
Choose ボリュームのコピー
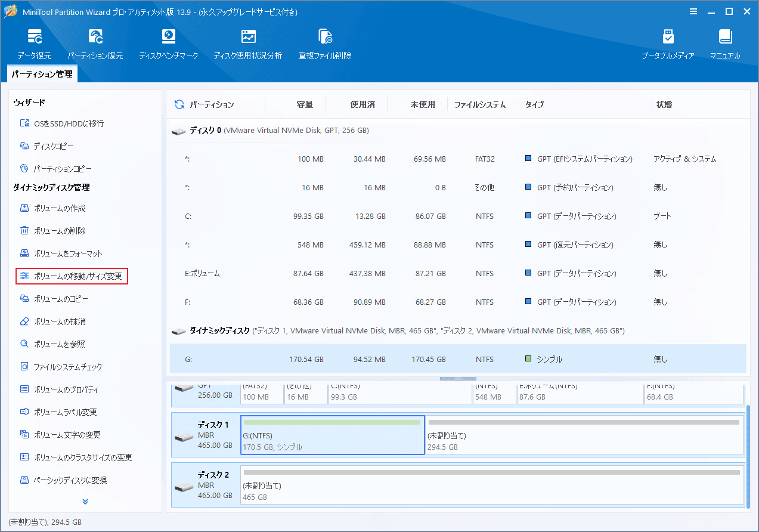click(x=54, y=299)
